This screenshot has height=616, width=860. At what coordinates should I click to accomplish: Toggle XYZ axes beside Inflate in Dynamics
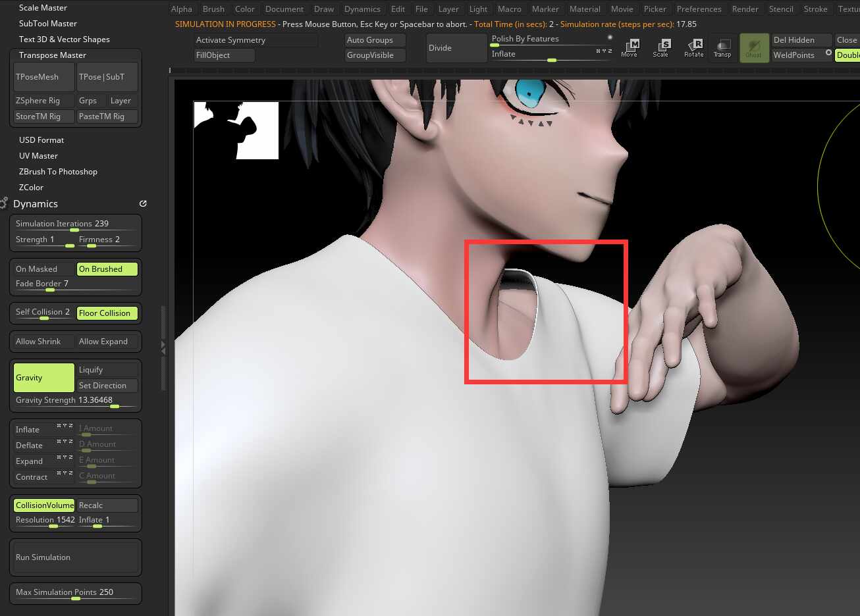coord(65,426)
